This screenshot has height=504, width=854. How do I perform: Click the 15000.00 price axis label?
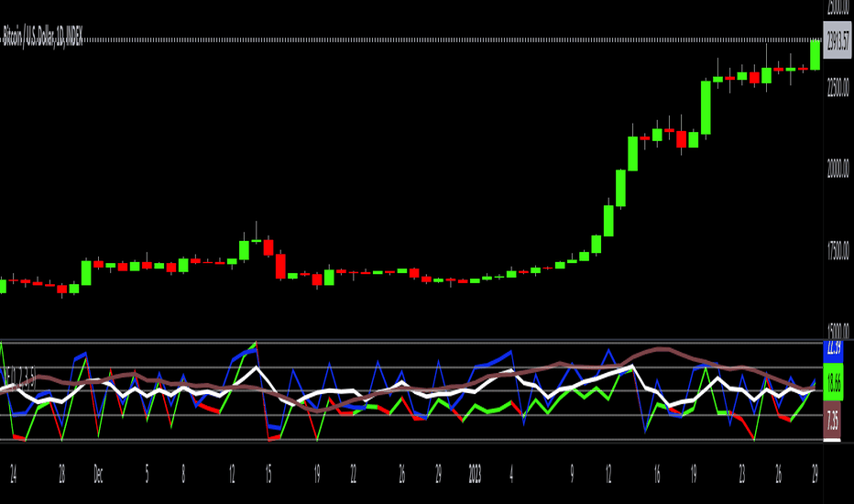pyautogui.click(x=838, y=330)
